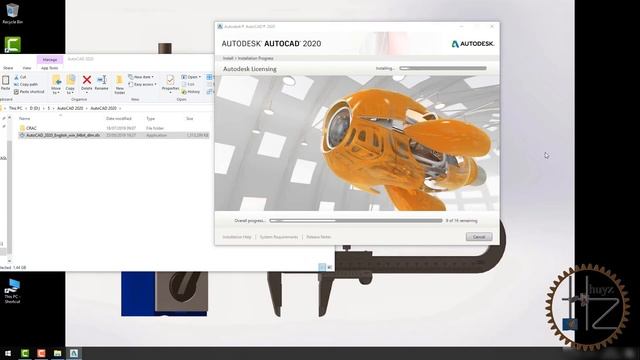Click green Camtasia taskbar icon
640x360 pixels.
click(25, 353)
